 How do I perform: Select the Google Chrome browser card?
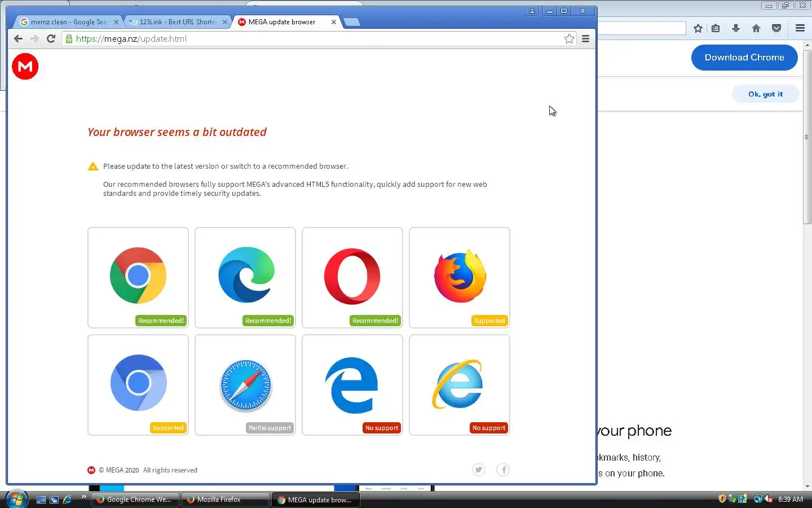[138, 278]
